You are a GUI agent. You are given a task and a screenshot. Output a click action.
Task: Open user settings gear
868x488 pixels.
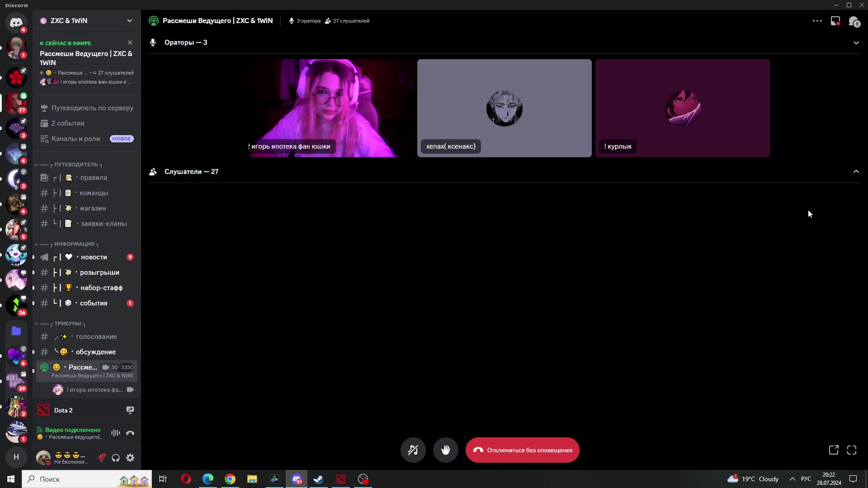click(130, 458)
